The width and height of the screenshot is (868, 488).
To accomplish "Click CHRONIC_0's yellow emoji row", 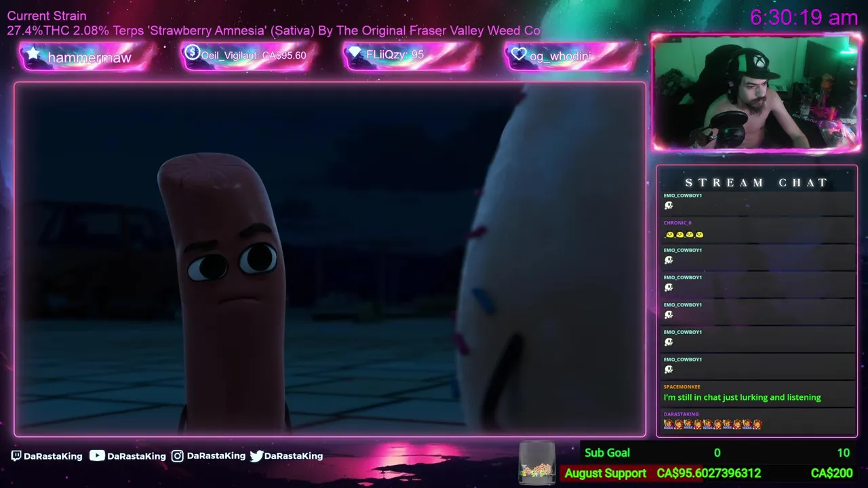I will (x=684, y=235).
